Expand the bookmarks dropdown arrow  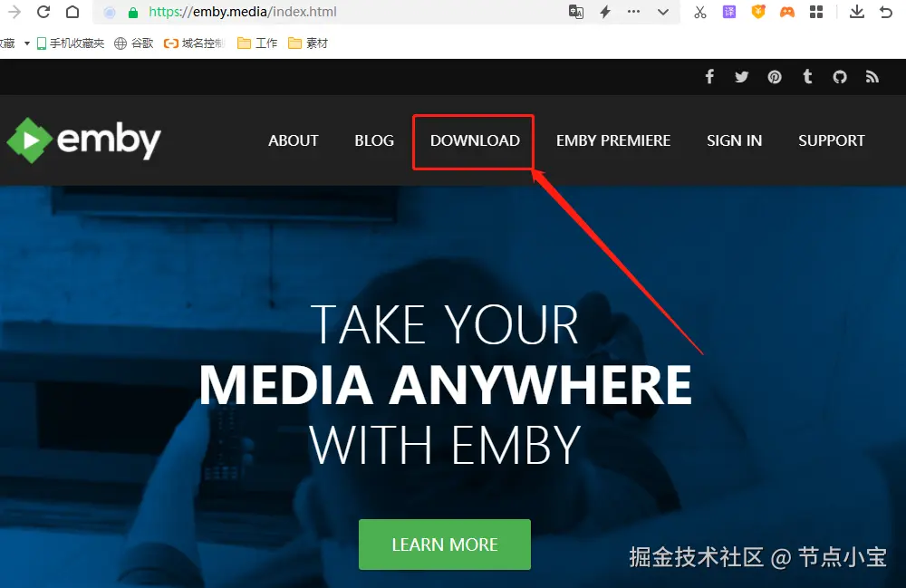click(x=26, y=43)
